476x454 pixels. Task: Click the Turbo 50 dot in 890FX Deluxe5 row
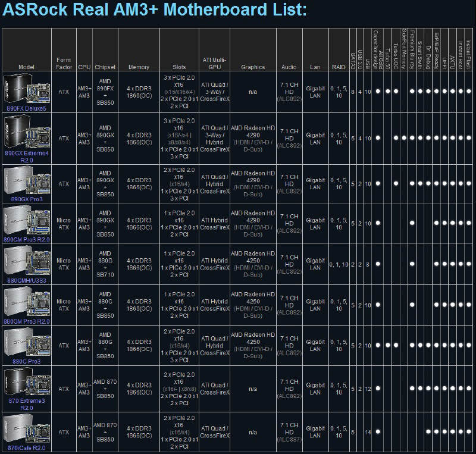point(388,91)
